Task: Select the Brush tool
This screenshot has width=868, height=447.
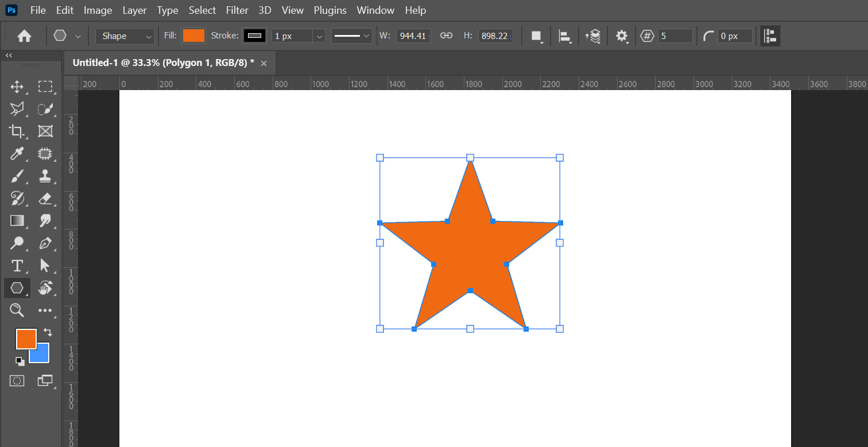Action: coord(17,176)
